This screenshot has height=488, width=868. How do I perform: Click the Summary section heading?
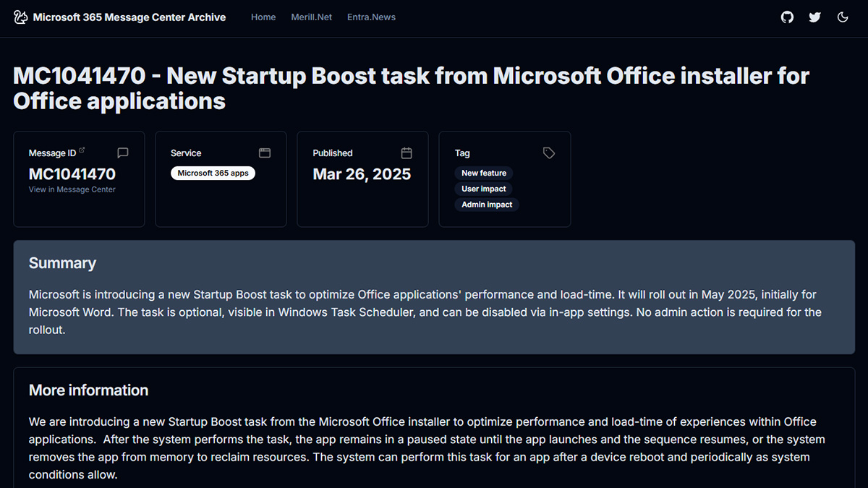coord(62,263)
